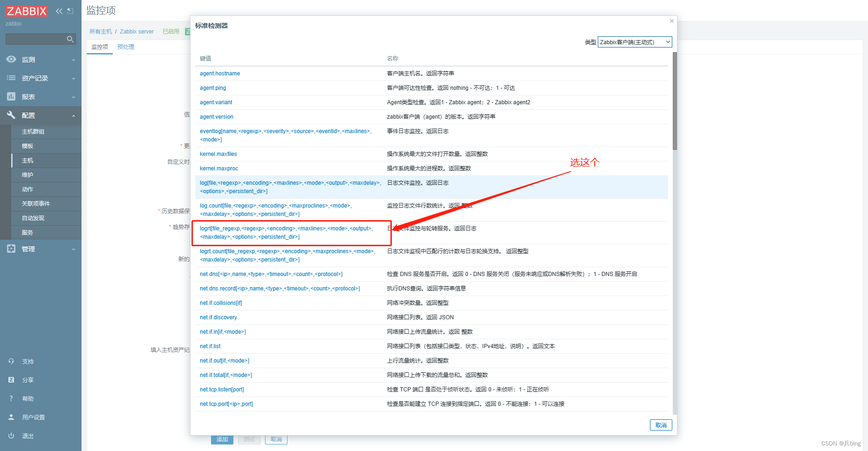Screen dimensions: 868x451
Task: Select the agent.version key
Action: [217, 117]
